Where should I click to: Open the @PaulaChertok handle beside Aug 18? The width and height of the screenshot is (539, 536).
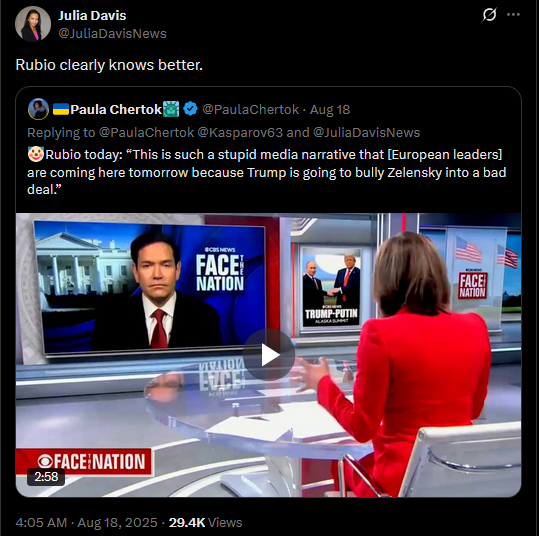point(251,110)
